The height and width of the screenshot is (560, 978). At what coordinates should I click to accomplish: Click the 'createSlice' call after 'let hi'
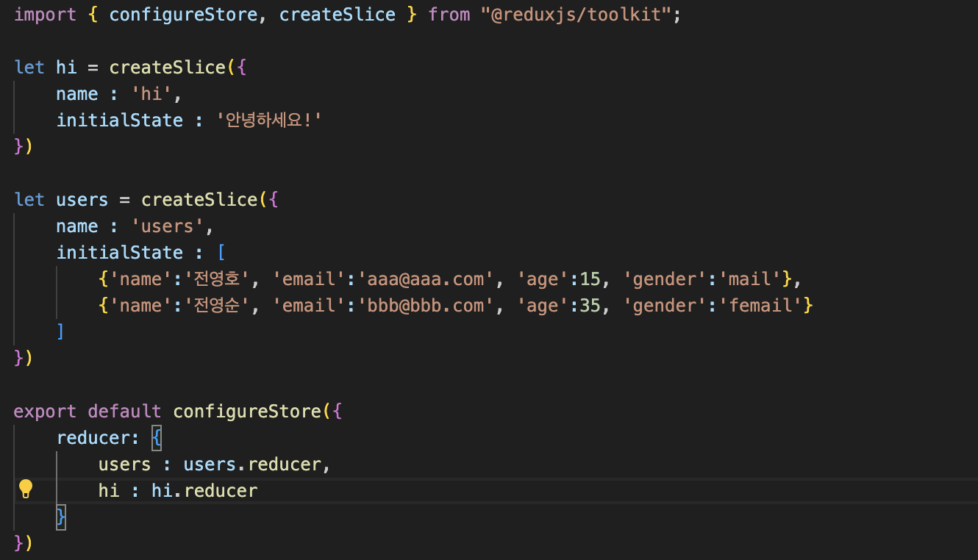168,68
